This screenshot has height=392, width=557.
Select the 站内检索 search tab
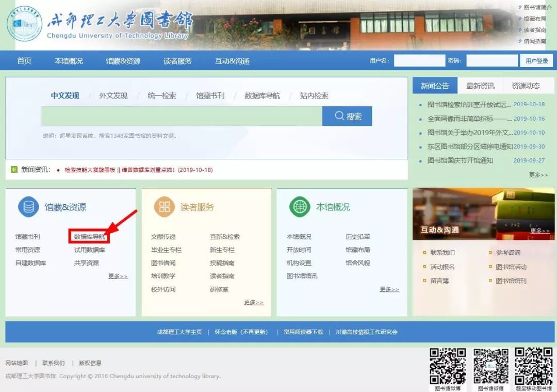coord(314,95)
